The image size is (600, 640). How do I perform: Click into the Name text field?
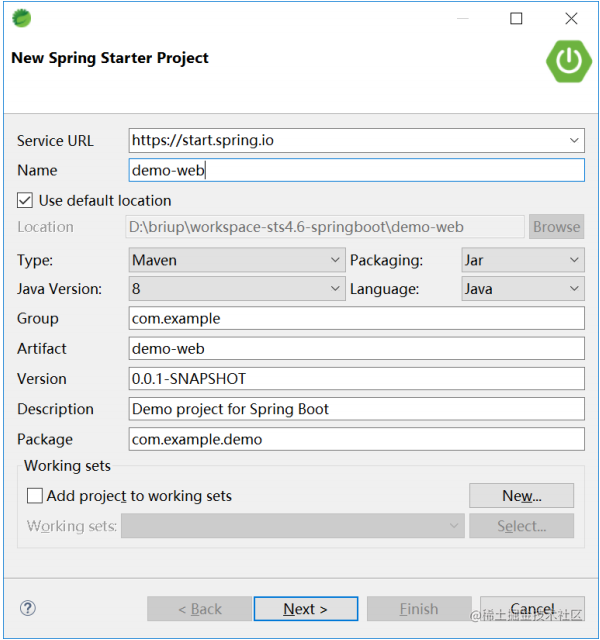click(356, 170)
